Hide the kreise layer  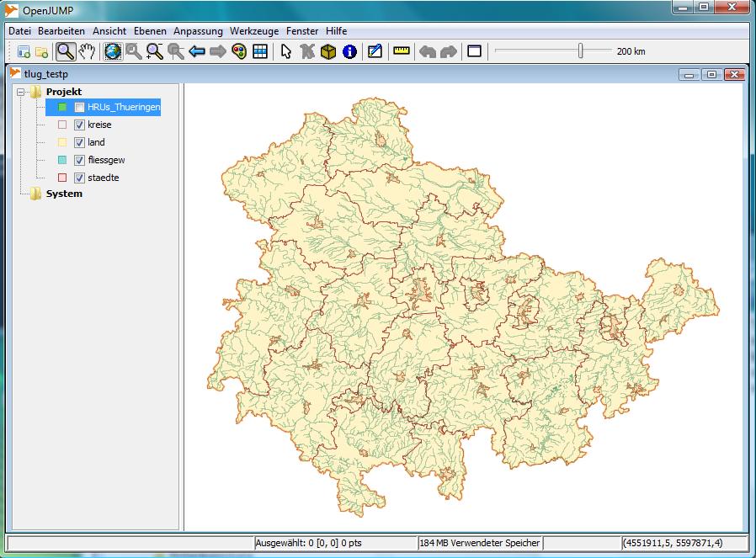pos(79,125)
